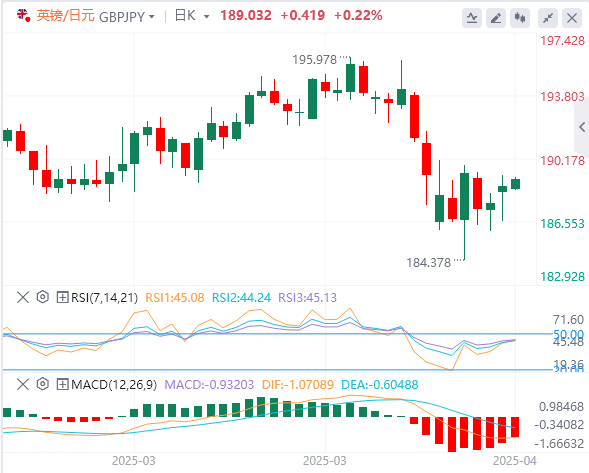Remove the MACD indicator panel
This screenshot has height=473, width=589.
click(23, 384)
